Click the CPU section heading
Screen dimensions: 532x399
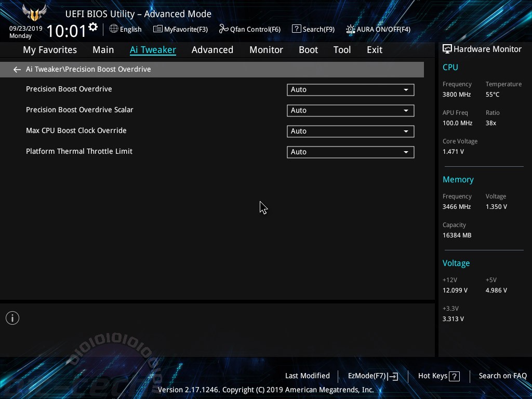[x=450, y=67]
